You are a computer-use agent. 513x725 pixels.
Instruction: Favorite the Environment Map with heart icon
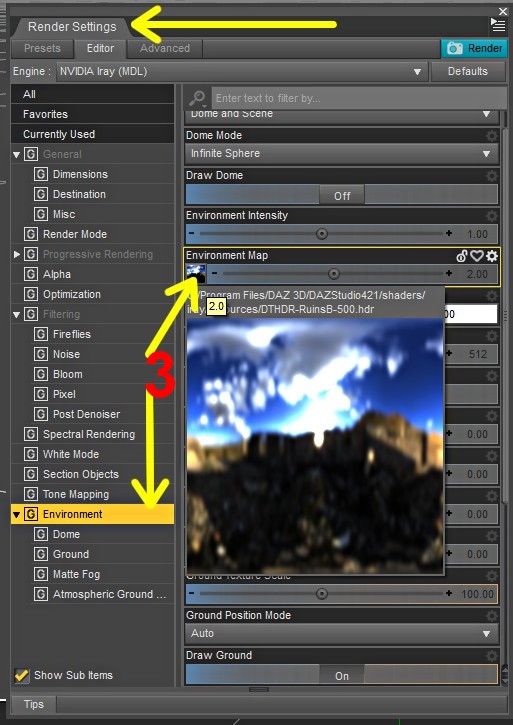[x=477, y=256]
